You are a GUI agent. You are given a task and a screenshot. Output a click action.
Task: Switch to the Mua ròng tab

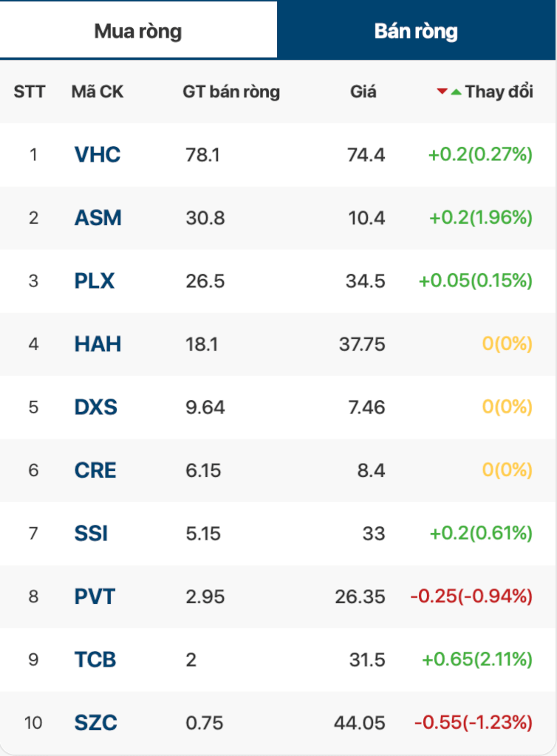(138, 31)
